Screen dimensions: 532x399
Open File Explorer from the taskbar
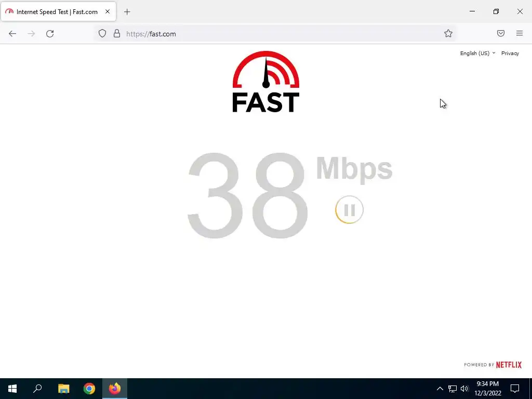coord(63,389)
